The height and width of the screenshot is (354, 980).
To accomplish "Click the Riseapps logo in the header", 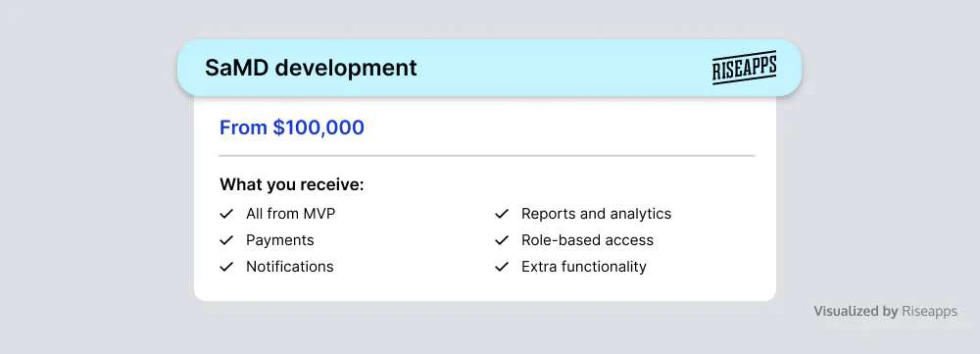I will click(x=745, y=68).
